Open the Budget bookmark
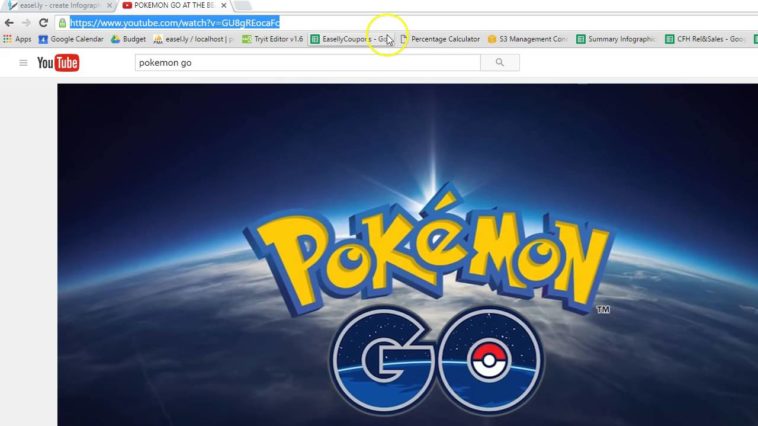Screen dimensions: 758x426 pos(128,39)
